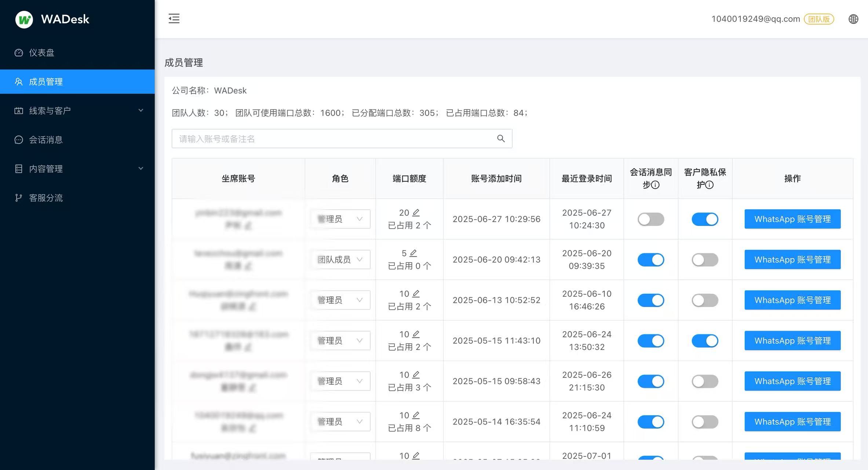The height and width of the screenshot is (470, 868).
Task: Click the account email 1040019249@qq.com
Action: coord(755,19)
